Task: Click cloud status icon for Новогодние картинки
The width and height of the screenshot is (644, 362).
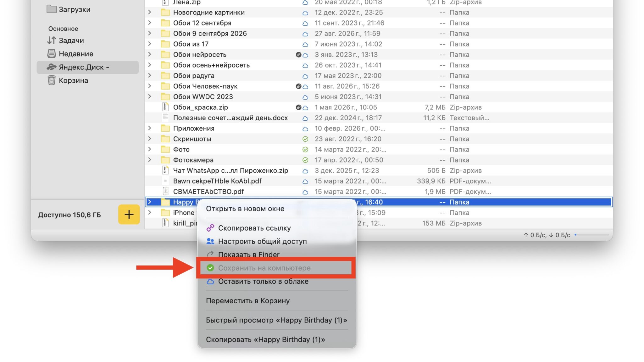Action: (x=305, y=13)
